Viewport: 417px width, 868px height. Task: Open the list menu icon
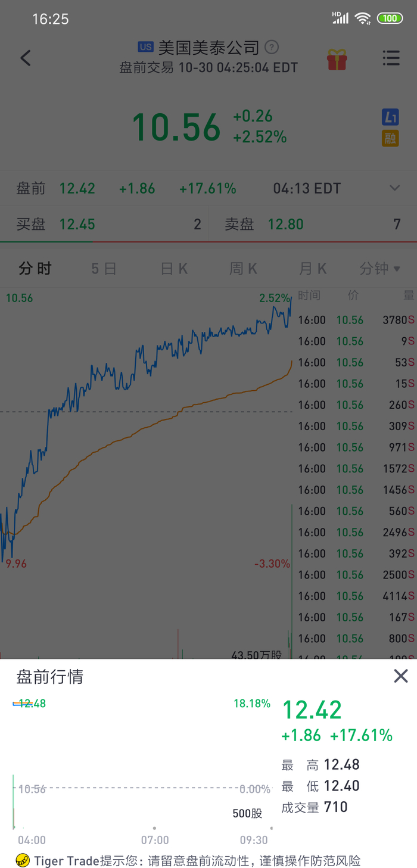pyautogui.click(x=391, y=58)
